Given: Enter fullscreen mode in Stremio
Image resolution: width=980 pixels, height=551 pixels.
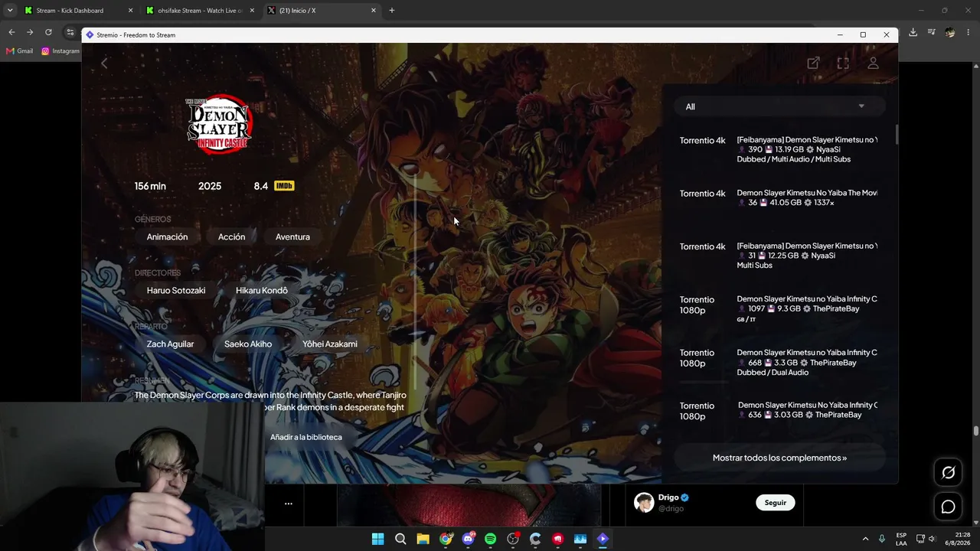Looking at the screenshot, I should click(843, 64).
